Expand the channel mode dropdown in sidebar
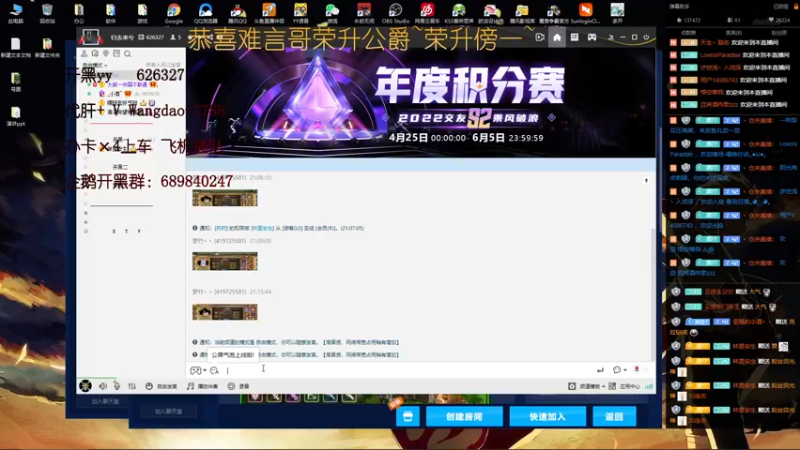800x450 pixels. point(95,65)
